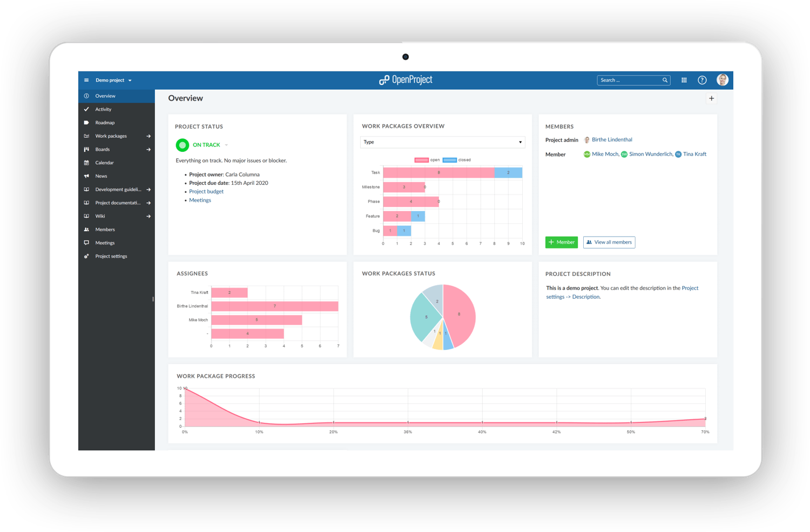Open the Work packages sidebar entry
Viewport: 810px width, 532px height.
(x=111, y=136)
